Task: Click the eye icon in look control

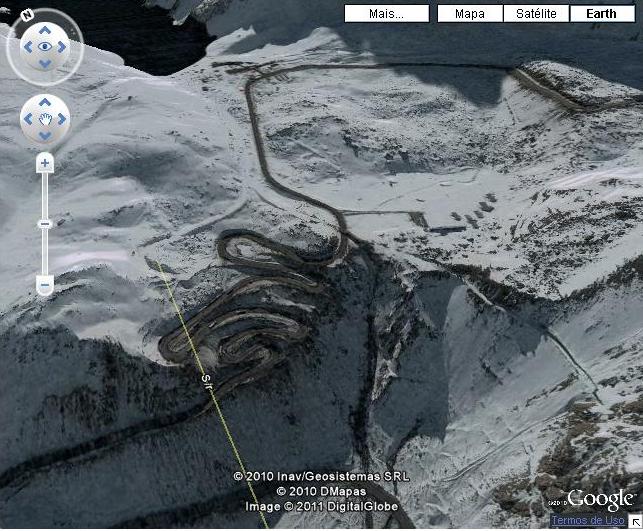Action: coord(45,47)
